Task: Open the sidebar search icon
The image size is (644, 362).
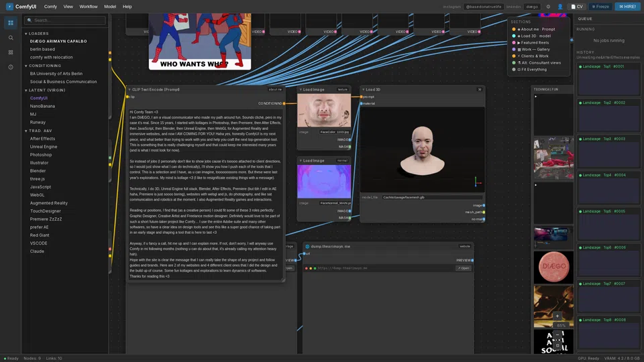Action: (11, 38)
